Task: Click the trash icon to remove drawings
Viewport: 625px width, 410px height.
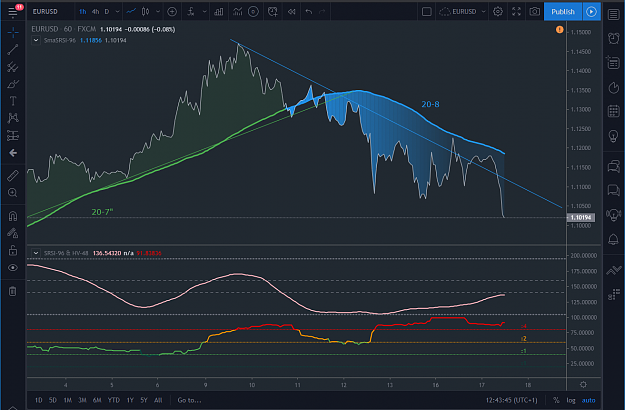Action: tap(13, 291)
